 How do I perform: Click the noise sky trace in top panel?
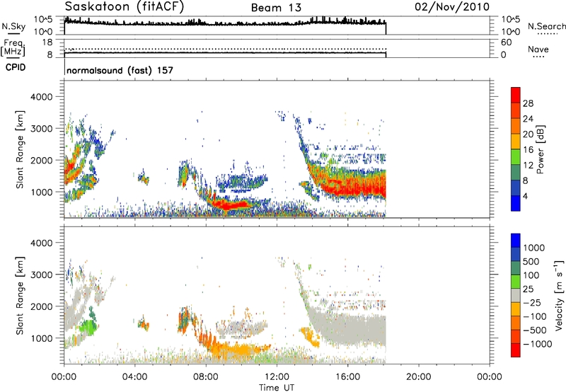(225, 23)
